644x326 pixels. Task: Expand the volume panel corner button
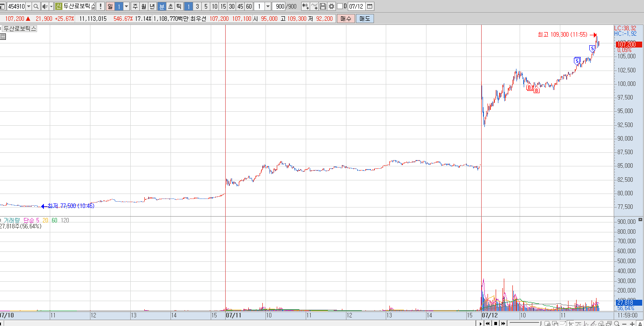tap(640, 219)
